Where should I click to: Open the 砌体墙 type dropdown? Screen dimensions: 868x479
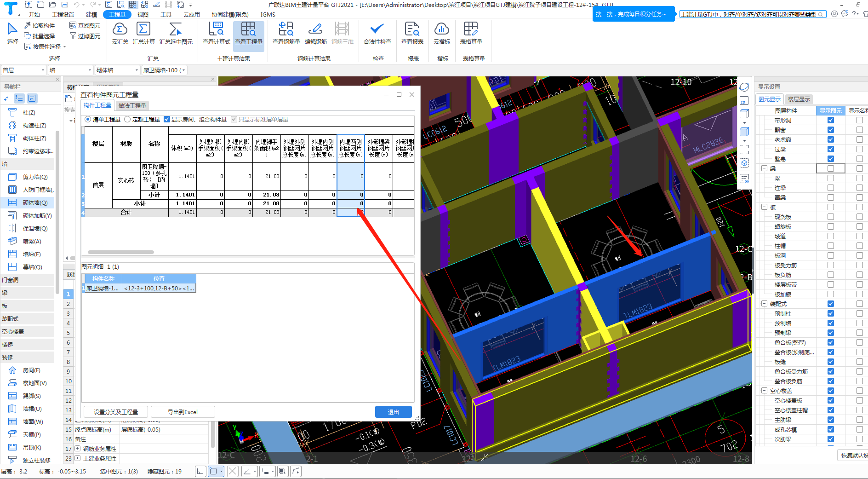[x=117, y=70]
